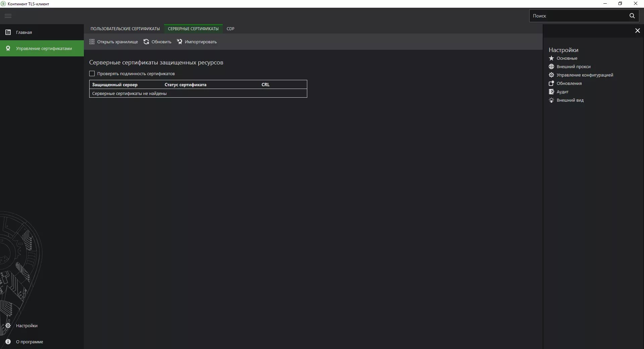Click the certificate management ribbon icon
Screen dimensions: 644x349
(x=8, y=48)
